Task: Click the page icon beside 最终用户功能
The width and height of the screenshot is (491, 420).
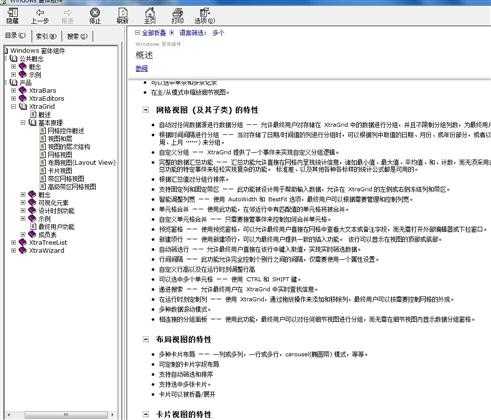Action: 33,227
